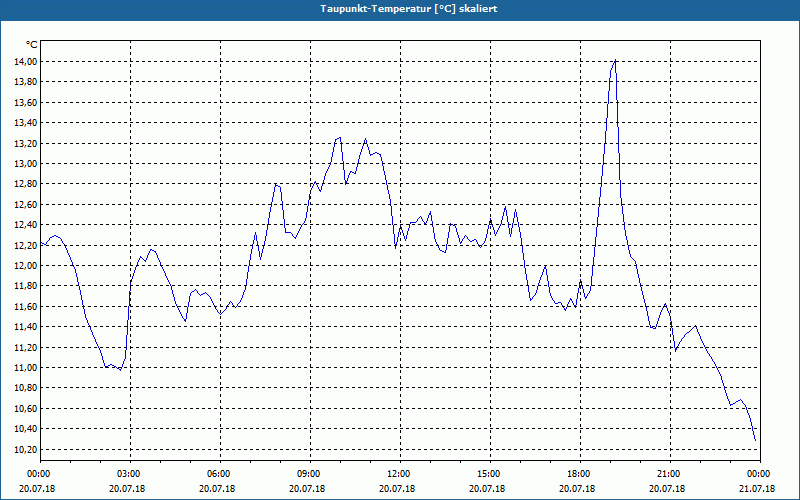Click the 21:00 time axis label

[x=670, y=474]
